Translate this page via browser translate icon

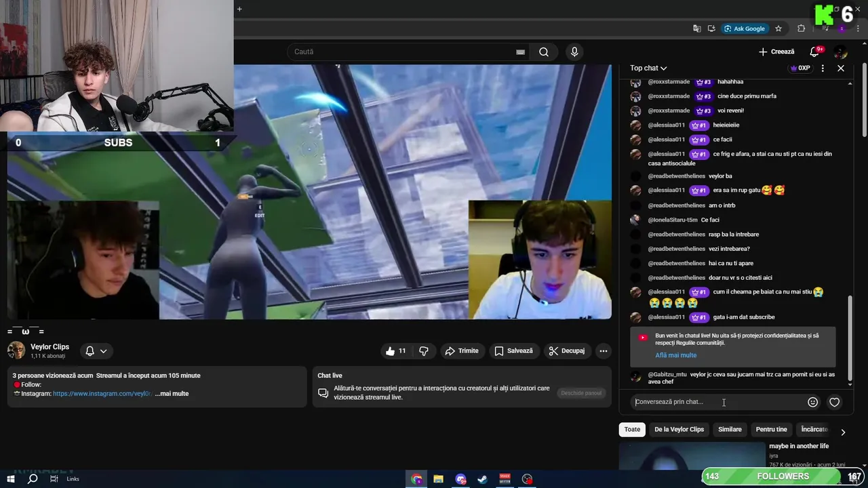[x=697, y=28]
